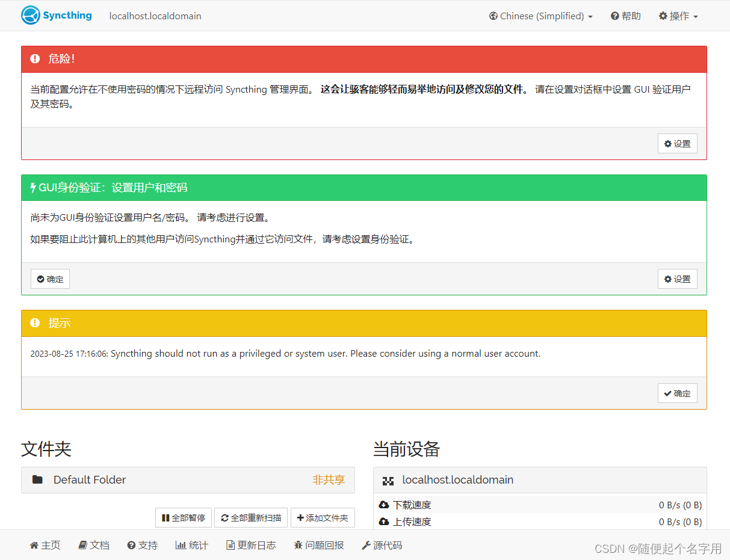Click the globe icon beside Chinese (Simplified)
The width and height of the screenshot is (730, 560).
coord(493,16)
